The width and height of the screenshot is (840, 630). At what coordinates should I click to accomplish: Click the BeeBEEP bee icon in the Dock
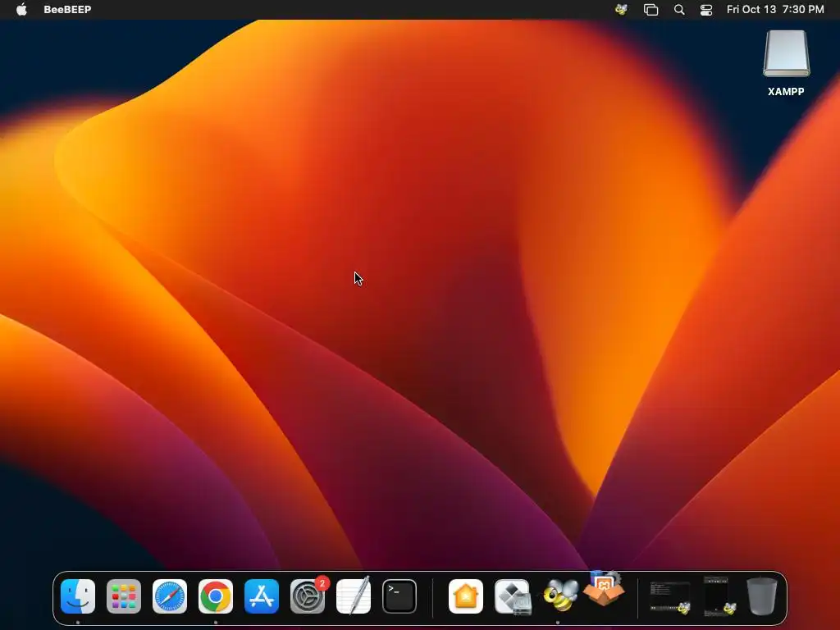click(x=559, y=596)
